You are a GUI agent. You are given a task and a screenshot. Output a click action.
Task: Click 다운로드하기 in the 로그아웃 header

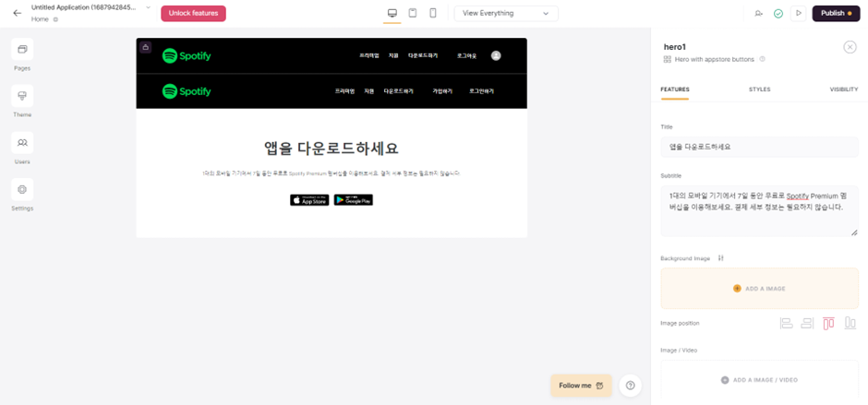[423, 55]
